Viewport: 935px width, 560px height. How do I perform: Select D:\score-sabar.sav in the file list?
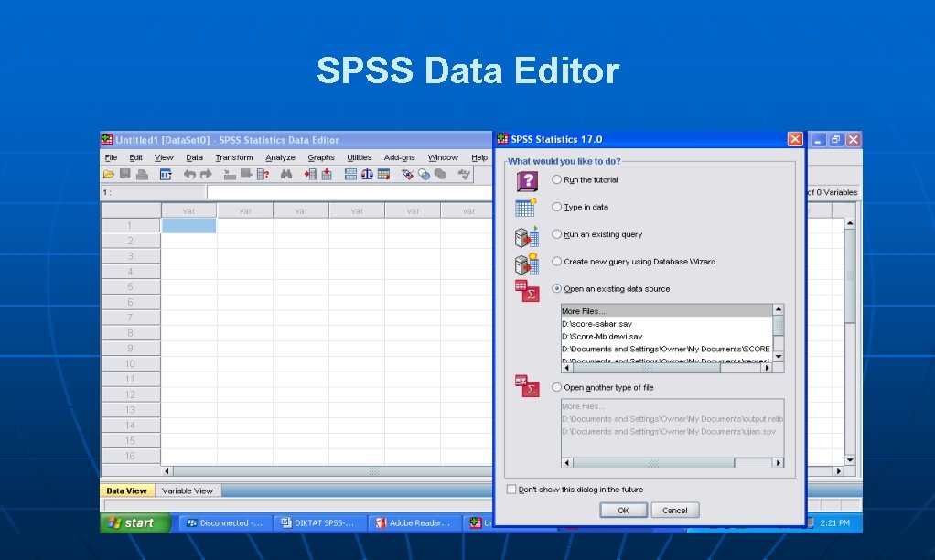coord(666,324)
